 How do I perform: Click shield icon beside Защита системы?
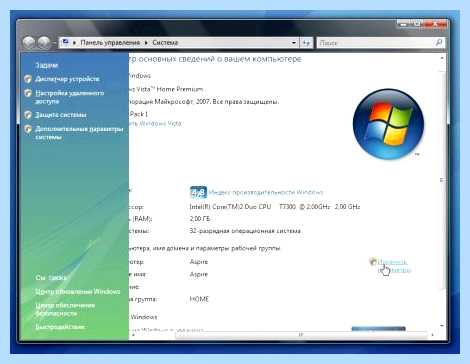[28, 115]
